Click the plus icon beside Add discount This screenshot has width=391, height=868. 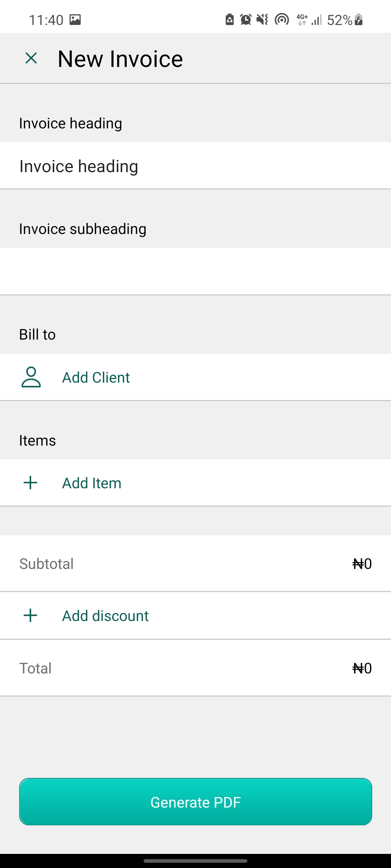tap(30, 615)
